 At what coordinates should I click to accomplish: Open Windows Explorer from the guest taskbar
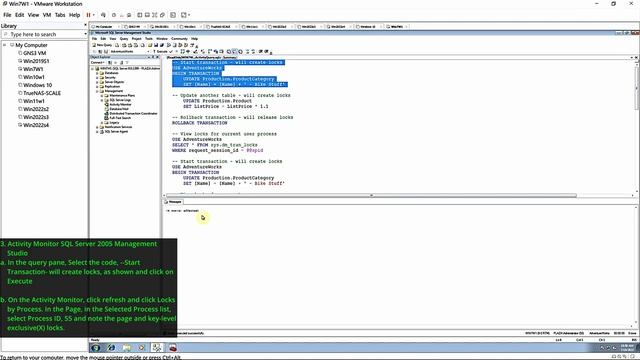[127, 348]
